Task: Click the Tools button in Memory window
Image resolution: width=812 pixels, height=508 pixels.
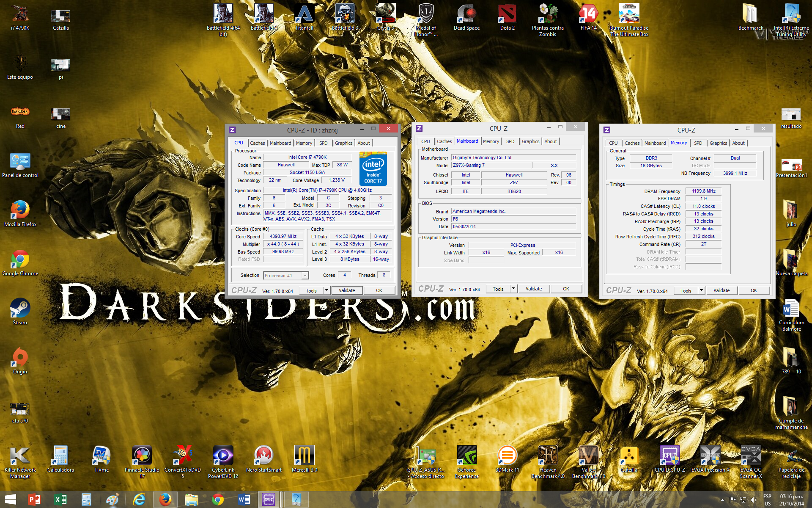Action: (686, 290)
